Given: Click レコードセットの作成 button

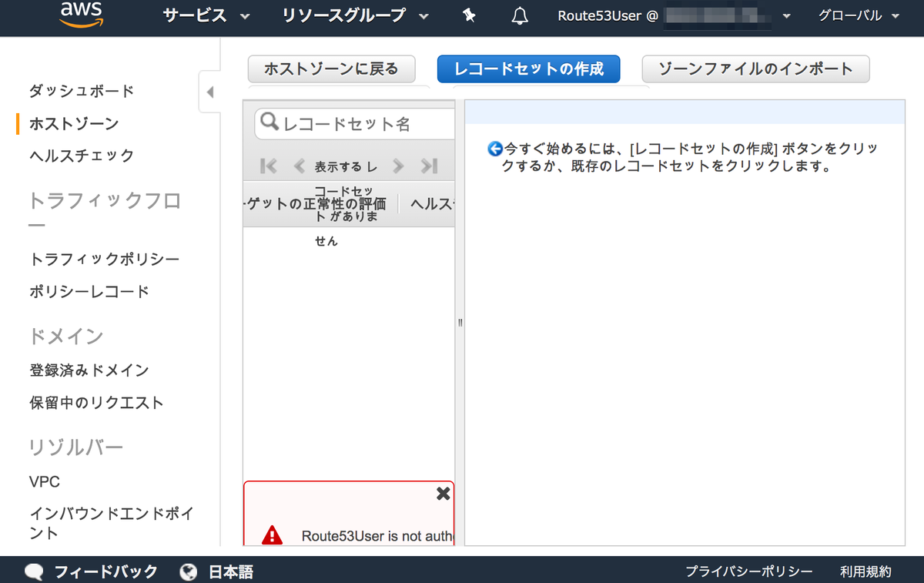Looking at the screenshot, I should pyautogui.click(x=528, y=69).
